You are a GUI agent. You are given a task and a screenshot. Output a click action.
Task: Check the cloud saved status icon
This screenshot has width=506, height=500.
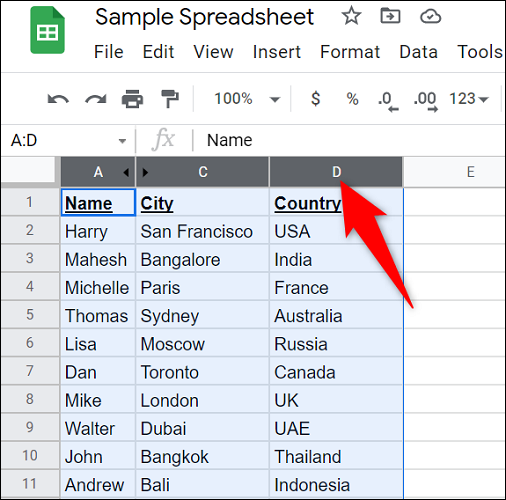(430, 16)
